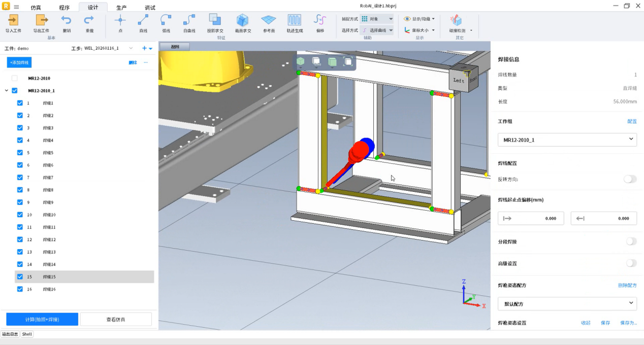This screenshot has height=345, width=644.
Task: Open the 工作组 MR12-2010_1 dropdown
Action: pos(567,140)
